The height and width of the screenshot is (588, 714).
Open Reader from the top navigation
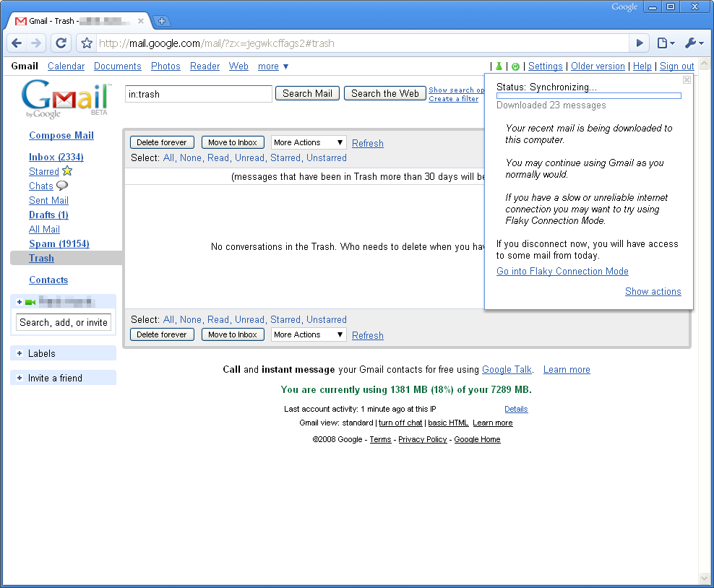pos(205,66)
